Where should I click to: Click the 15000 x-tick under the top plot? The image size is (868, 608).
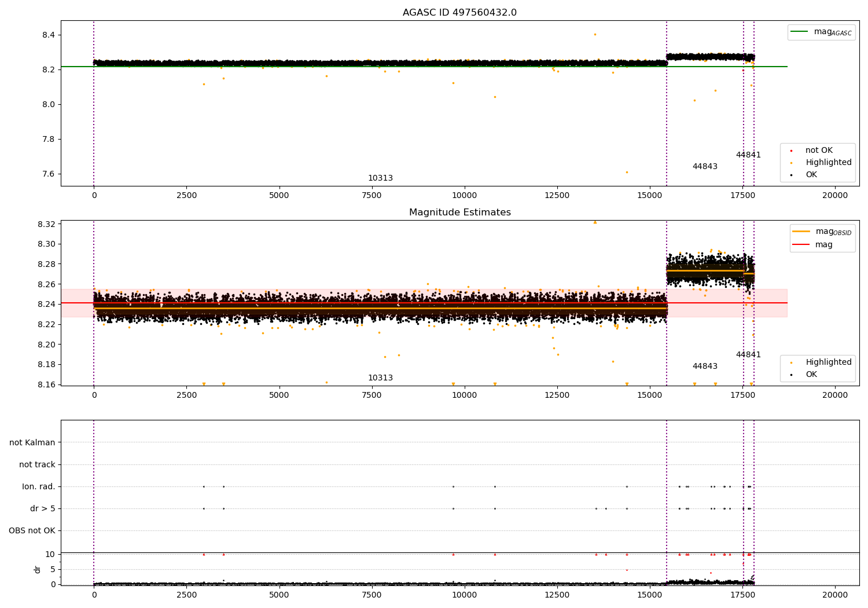[650, 196]
